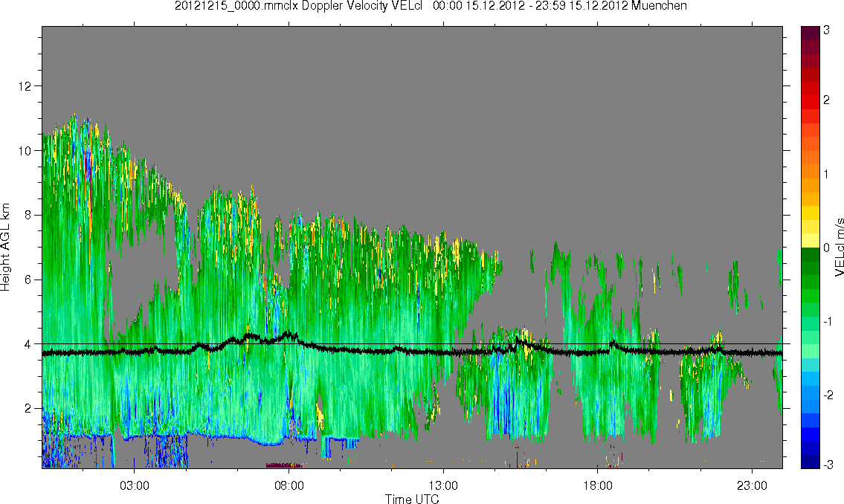Click the orange colorbar segment near 1
The width and height of the screenshot is (844, 504).
click(x=811, y=172)
